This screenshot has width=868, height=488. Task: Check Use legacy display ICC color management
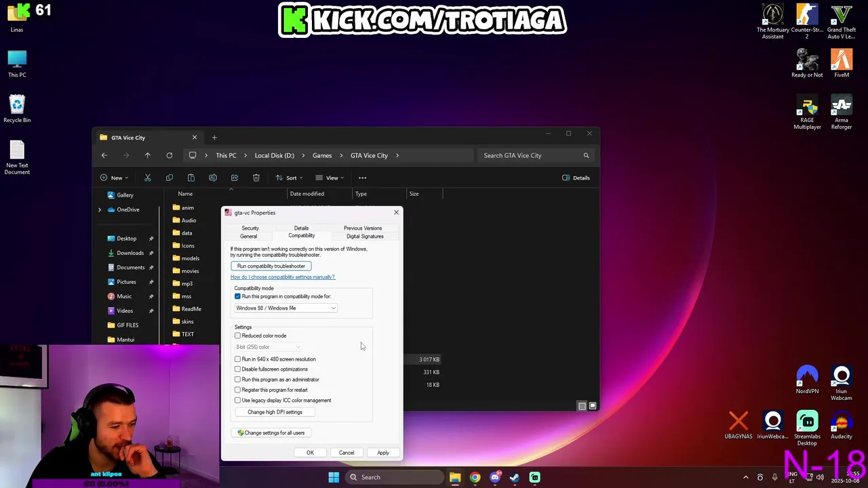pos(237,400)
